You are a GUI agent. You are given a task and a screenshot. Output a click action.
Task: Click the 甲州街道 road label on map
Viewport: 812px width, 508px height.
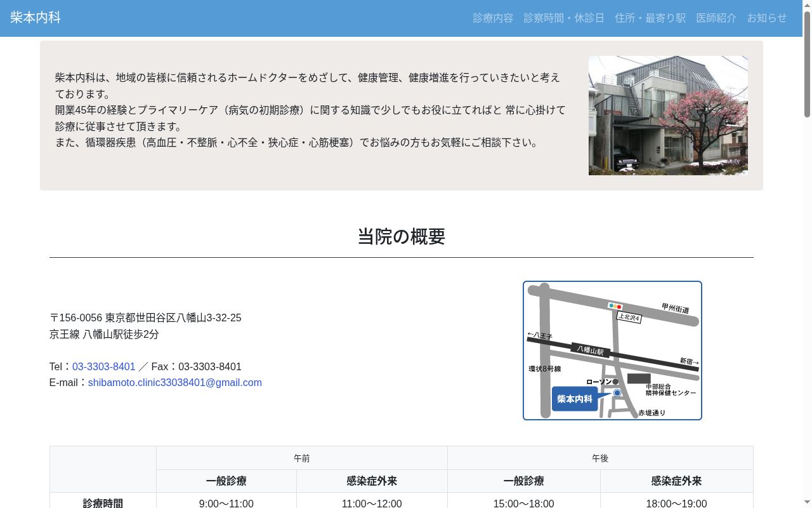[676, 308]
